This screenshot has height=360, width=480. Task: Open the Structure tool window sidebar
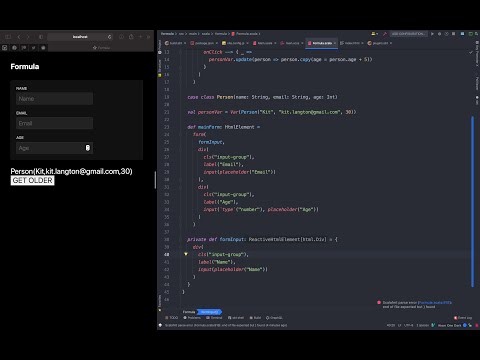[x=160, y=67]
